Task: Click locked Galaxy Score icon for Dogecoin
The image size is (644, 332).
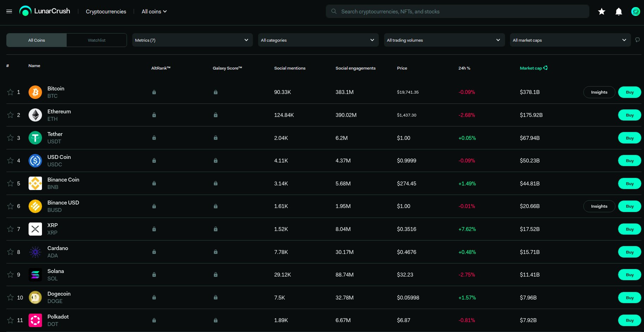Action: (215, 297)
